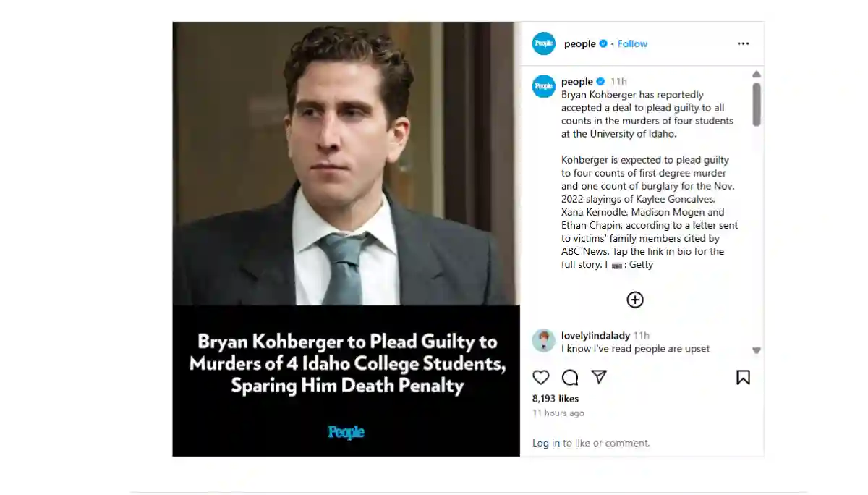Screen dimensions: 868x495
Task: Save post with bookmark icon
Action: pos(743,377)
